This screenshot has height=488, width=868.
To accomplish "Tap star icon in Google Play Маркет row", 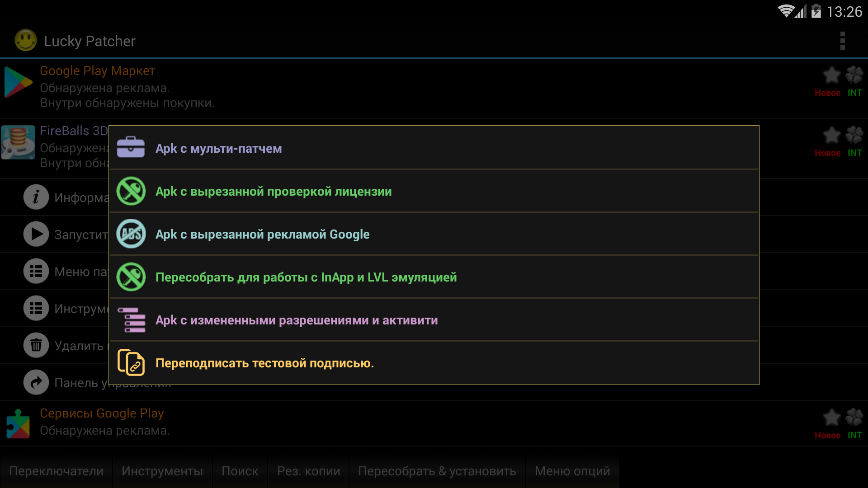I will point(831,75).
